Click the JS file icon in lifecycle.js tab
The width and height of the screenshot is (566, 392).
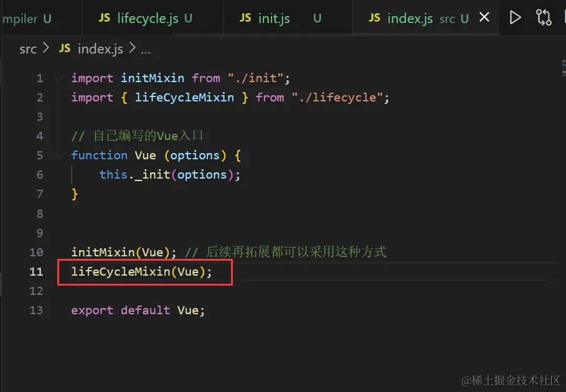pyautogui.click(x=105, y=17)
